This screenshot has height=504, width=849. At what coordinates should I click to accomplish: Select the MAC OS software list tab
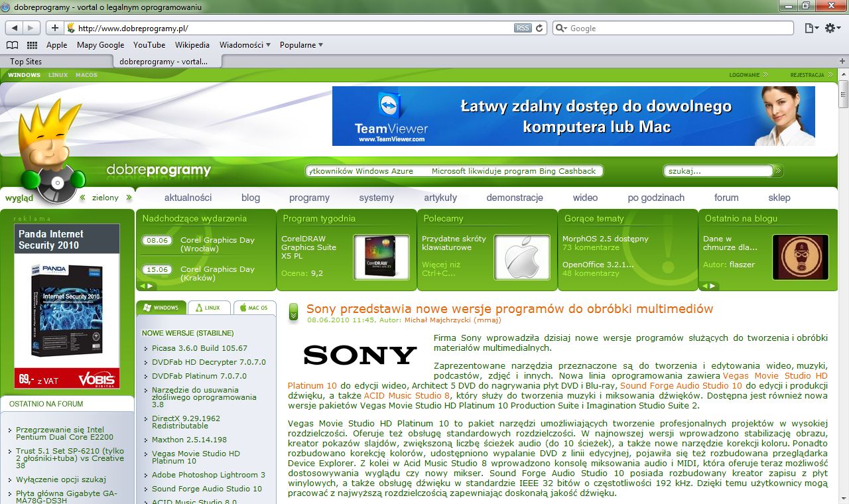click(x=255, y=308)
